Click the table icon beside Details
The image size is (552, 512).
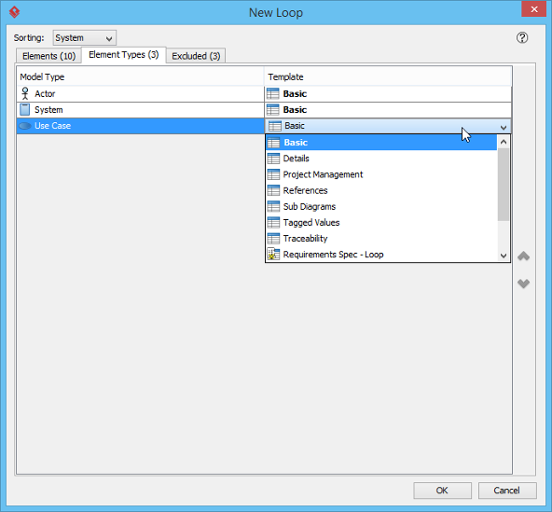click(274, 158)
